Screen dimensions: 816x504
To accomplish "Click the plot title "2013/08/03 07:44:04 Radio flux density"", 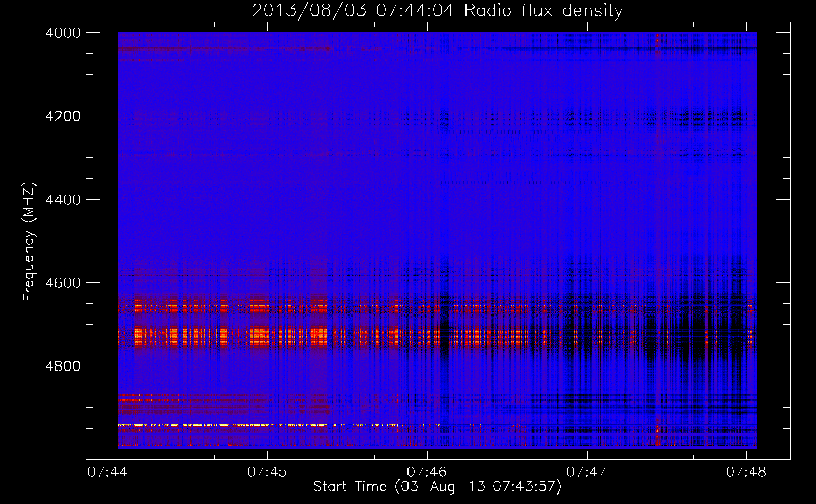I will pos(437,10).
